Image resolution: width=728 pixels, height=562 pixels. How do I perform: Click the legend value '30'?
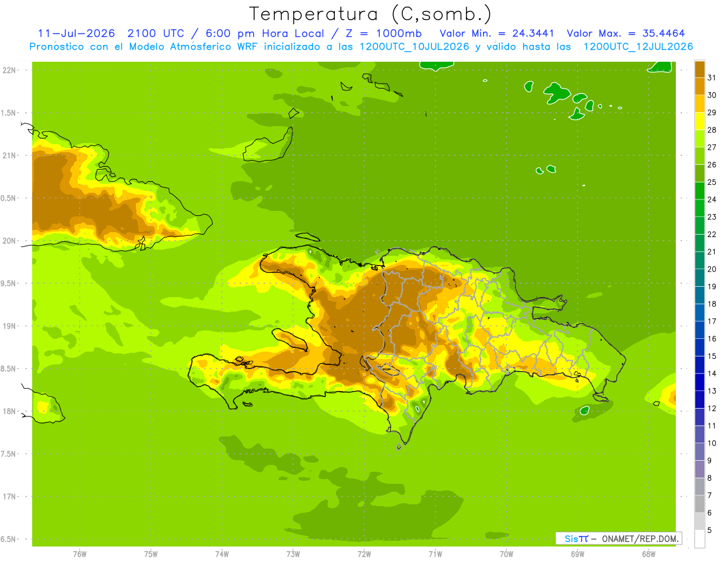pos(712,95)
